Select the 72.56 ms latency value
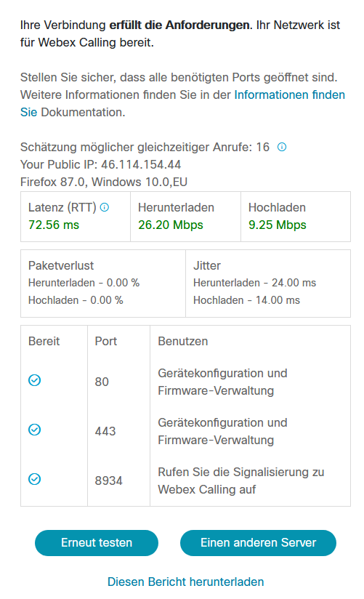The width and height of the screenshot is (364, 599). pos(54,225)
